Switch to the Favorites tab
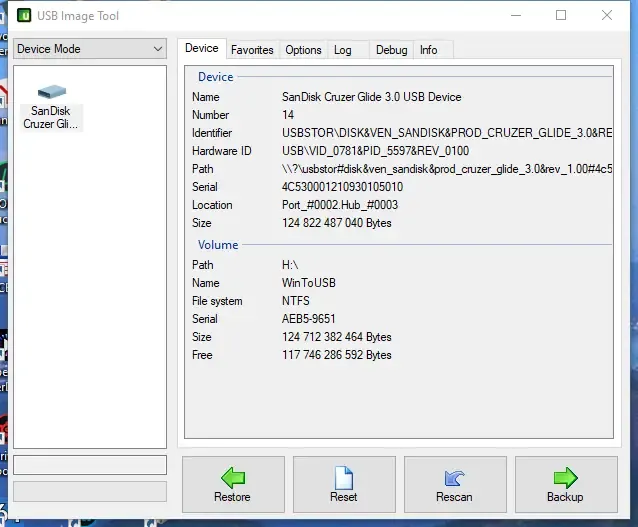The image size is (638, 527). point(252,50)
